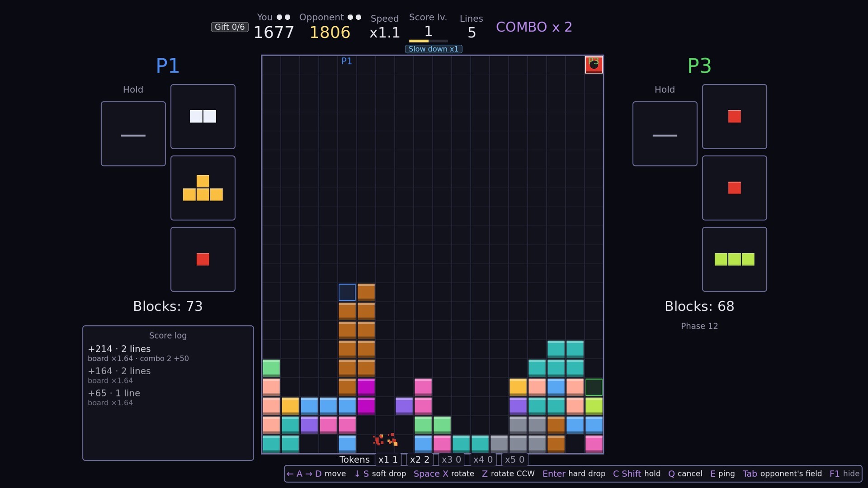This screenshot has height=488, width=868.
Task: Click the '+65 · 1 line' log entry
Action: tap(114, 393)
